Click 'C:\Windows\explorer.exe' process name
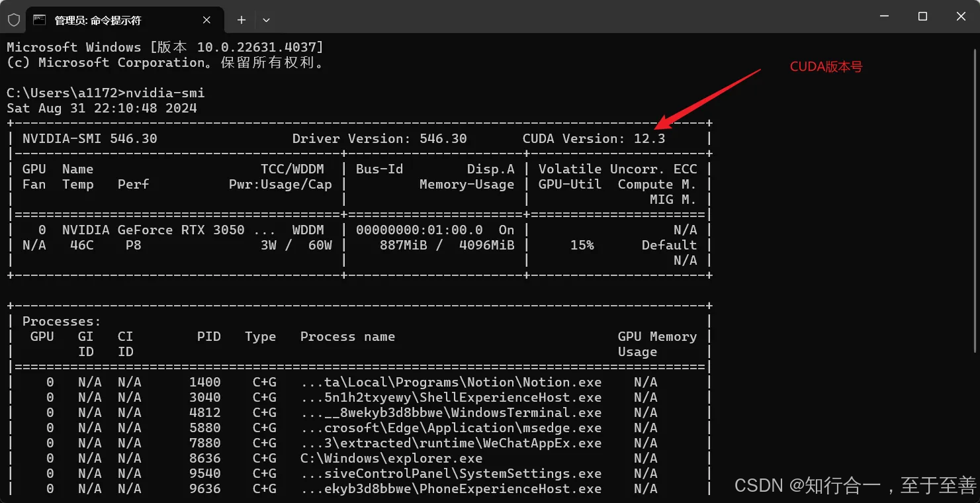This screenshot has height=503, width=980. (392, 458)
